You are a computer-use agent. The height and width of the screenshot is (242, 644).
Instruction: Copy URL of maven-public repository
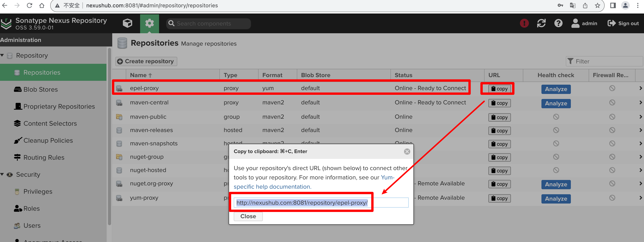pyautogui.click(x=499, y=117)
